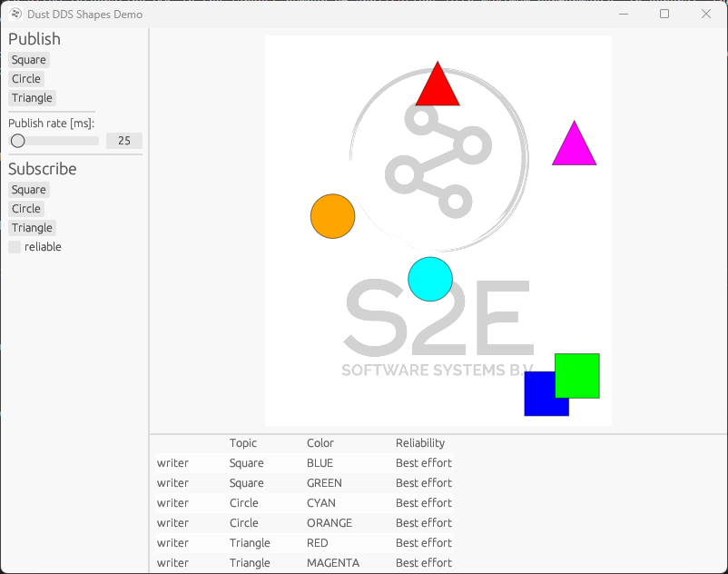Subscribe to the Triangle topic
Viewport: 728px width, 574px height.
pos(32,227)
